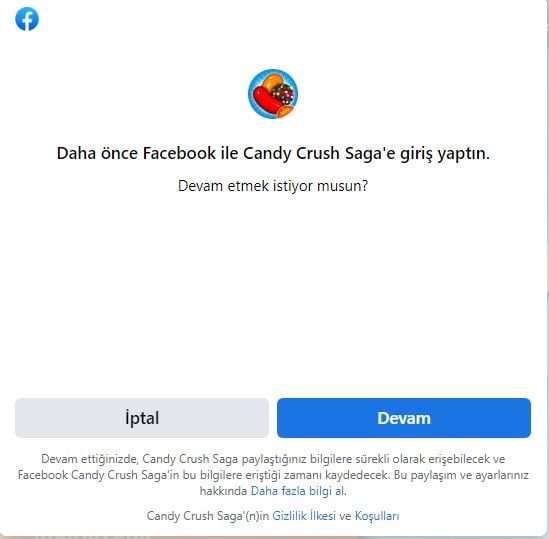Click the word ve between the footer links
This screenshot has height=539, width=549.
(345, 516)
